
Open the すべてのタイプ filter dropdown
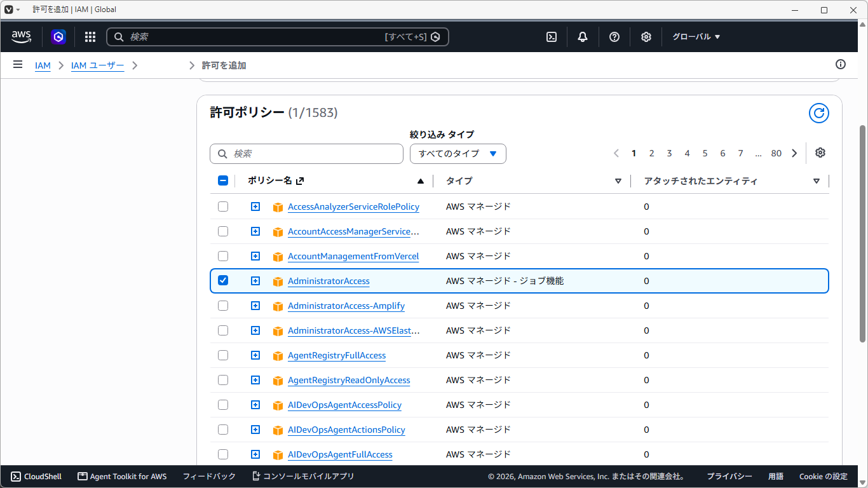pos(458,154)
